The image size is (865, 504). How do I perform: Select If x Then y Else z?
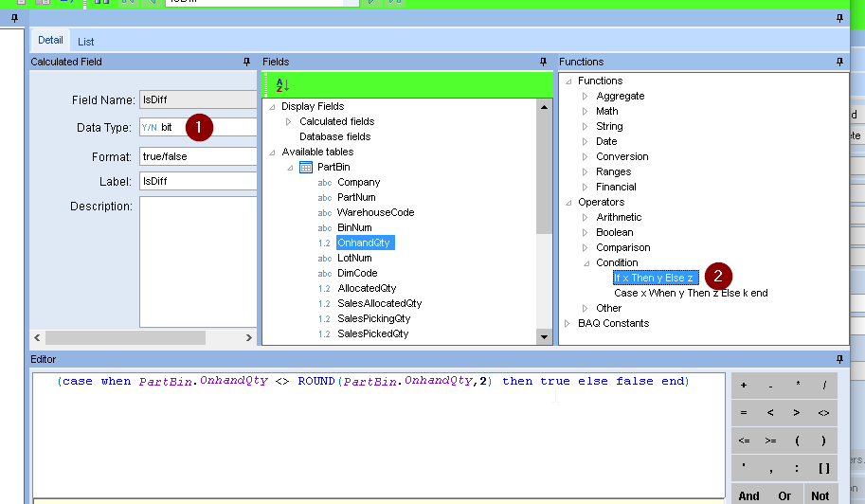[656, 278]
